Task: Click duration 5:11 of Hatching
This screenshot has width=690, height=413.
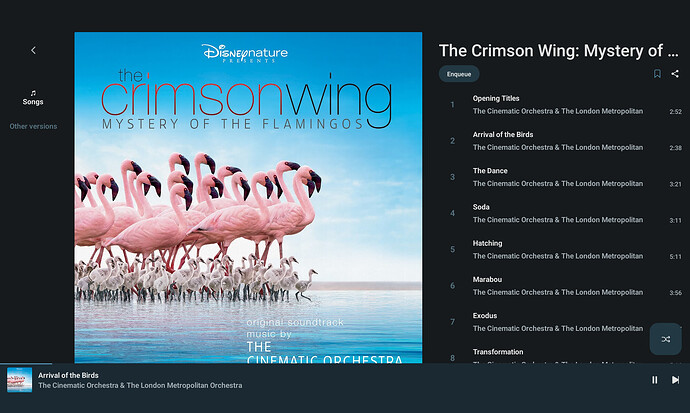Action: coord(675,256)
